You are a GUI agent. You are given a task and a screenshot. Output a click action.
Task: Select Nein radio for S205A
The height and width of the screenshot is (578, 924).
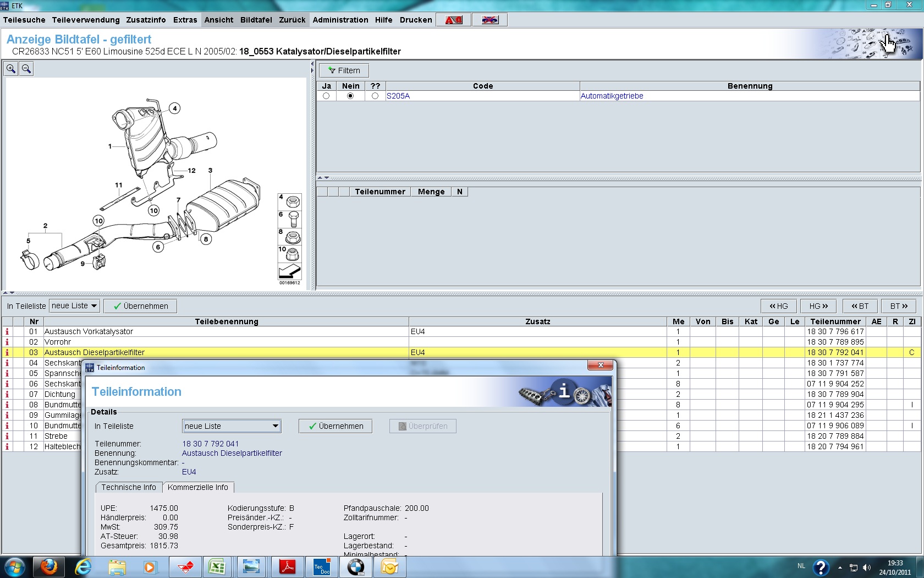pyautogui.click(x=350, y=96)
